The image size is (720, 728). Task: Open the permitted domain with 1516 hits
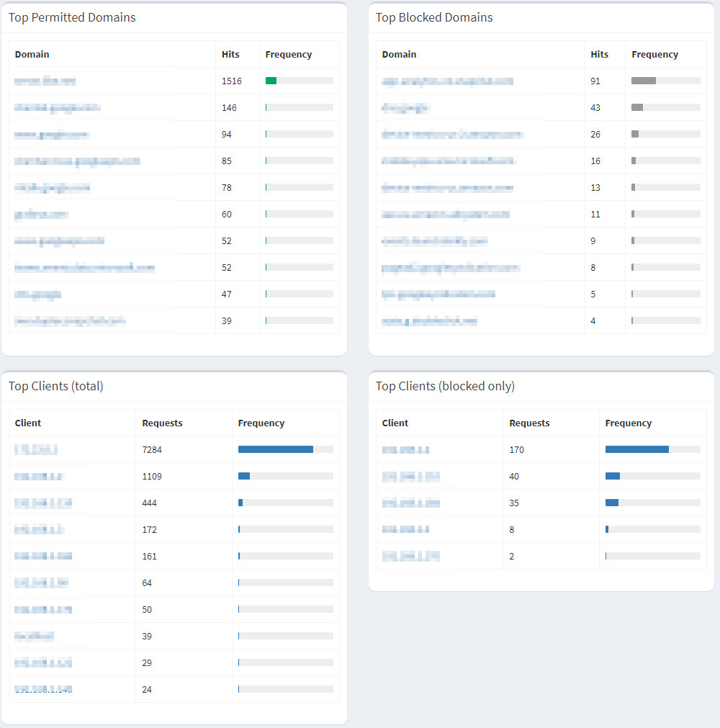[45, 81]
